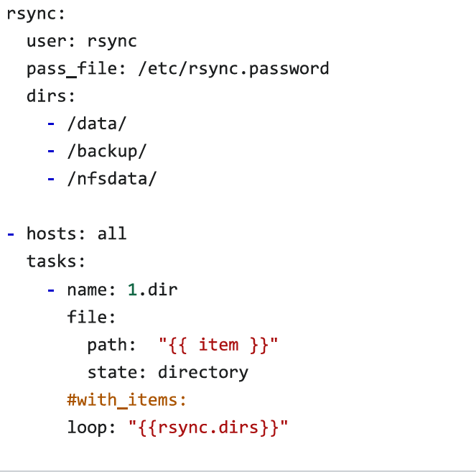Click the "file:" module line
The height and width of the screenshot is (472, 476).
coord(91,317)
